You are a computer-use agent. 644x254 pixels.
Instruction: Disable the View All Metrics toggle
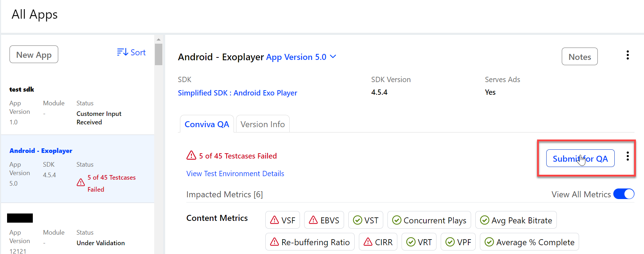pyautogui.click(x=624, y=194)
